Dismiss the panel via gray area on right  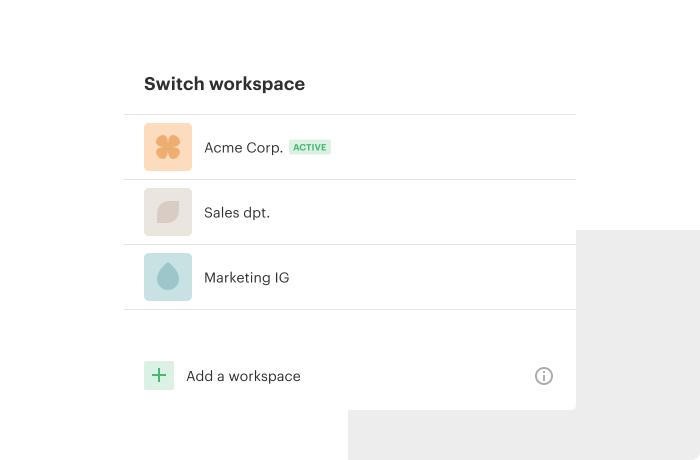coord(638,345)
